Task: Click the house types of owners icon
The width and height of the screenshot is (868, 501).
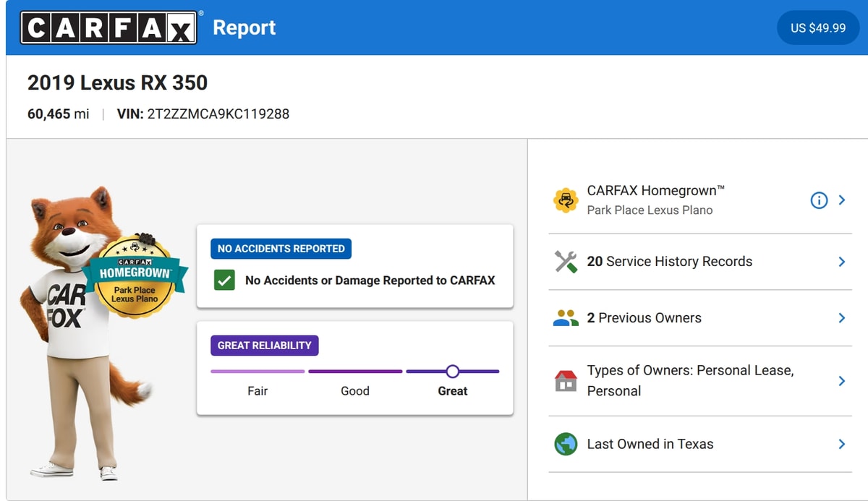Action: 566,380
